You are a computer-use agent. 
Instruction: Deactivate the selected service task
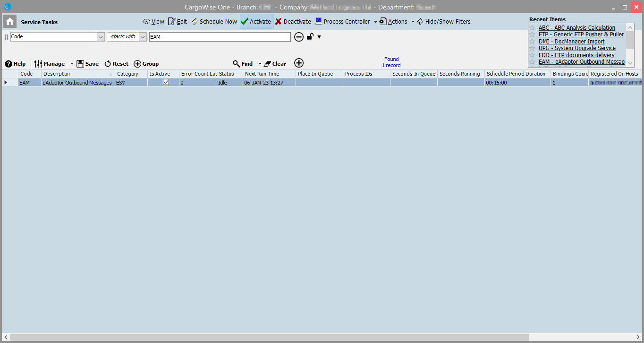coord(292,21)
